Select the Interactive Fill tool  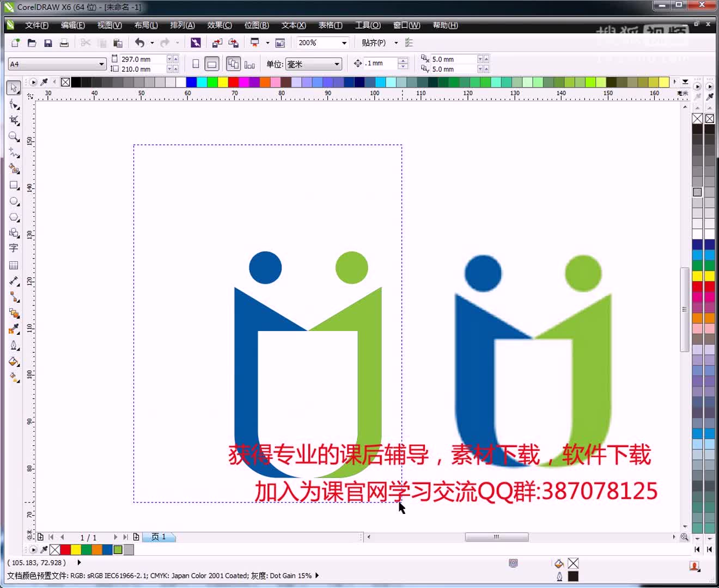(14, 377)
